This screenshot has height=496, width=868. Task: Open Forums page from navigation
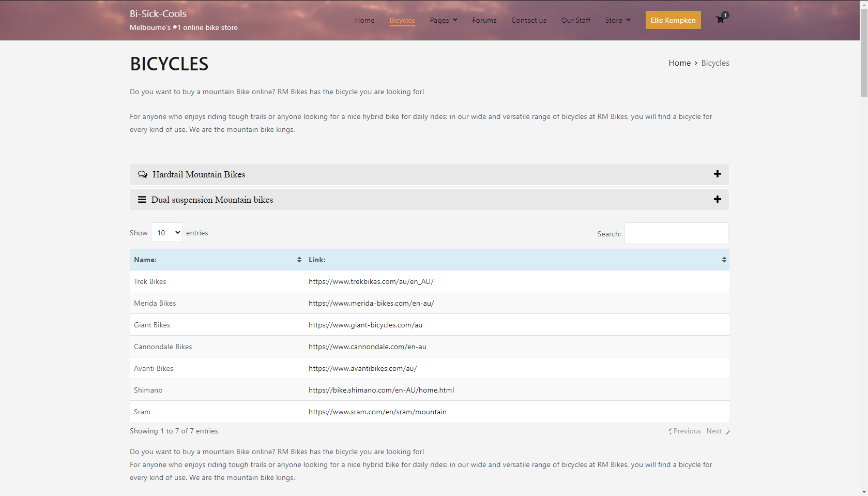[x=484, y=20]
